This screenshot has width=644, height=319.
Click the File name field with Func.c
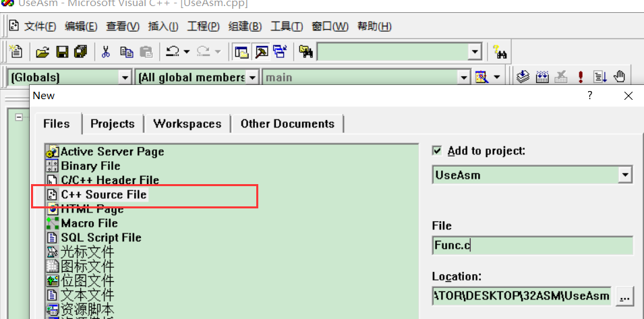pyautogui.click(x=532, y=245)
